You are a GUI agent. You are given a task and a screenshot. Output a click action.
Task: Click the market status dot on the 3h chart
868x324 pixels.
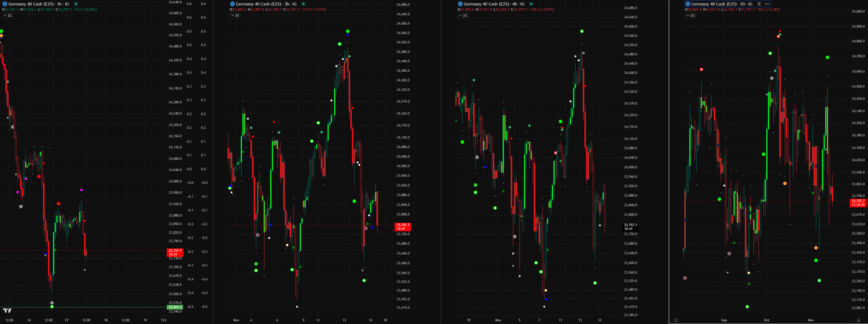[303, 4]
